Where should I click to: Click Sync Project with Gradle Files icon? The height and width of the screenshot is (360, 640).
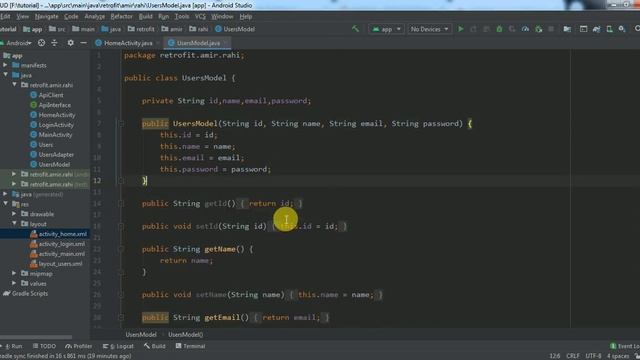point(596,29)
